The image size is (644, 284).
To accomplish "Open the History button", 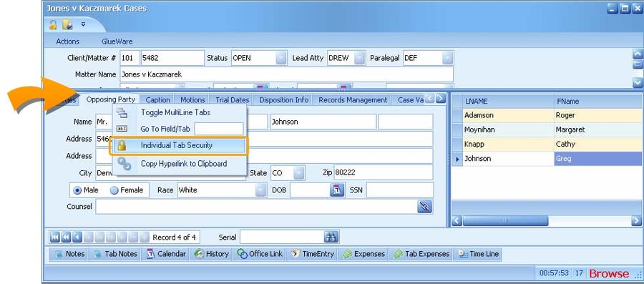I will click(210, 254).
